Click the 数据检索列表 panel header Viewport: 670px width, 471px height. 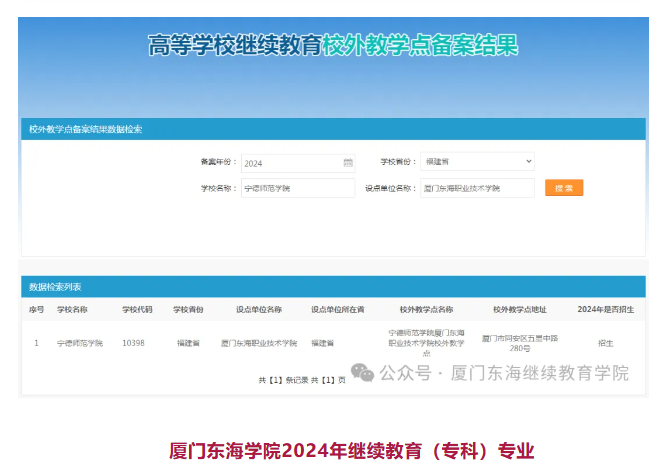pos(56,287)
